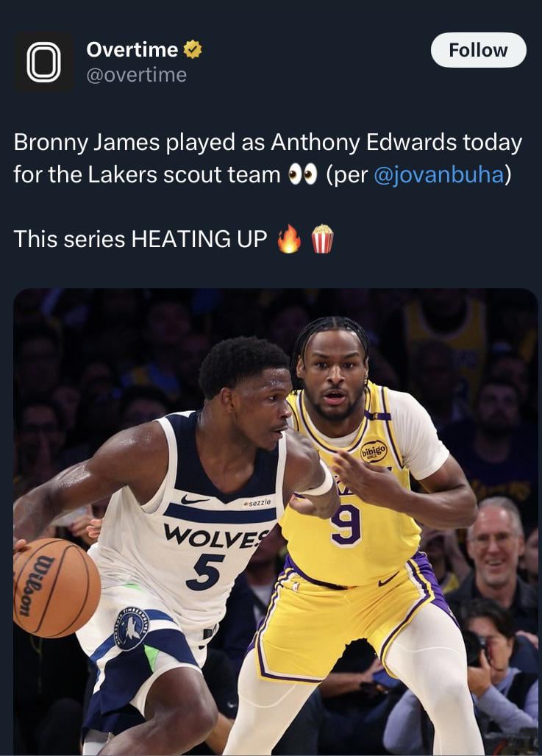The height and width of the screenshot is (756, 542).
Task: Click the Timberwolves logo on the shorts
Action: tap(131, 628)
